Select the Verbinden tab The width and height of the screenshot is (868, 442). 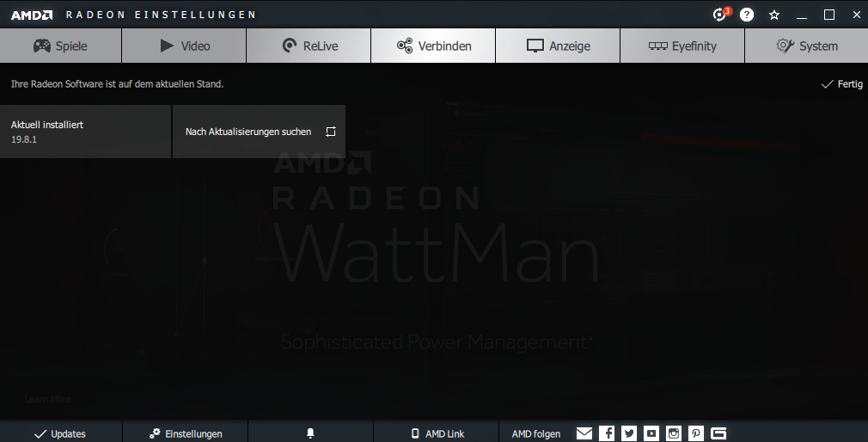coord(433,46)
